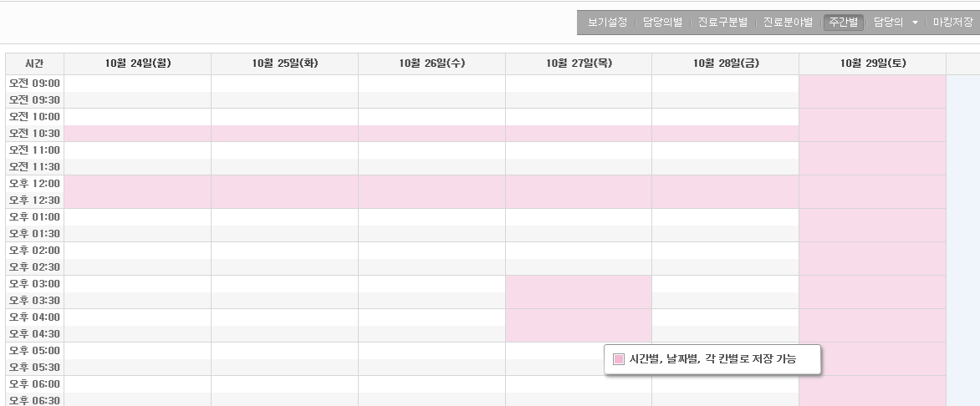Open the 보기설정 view settings

click(607, 23)
